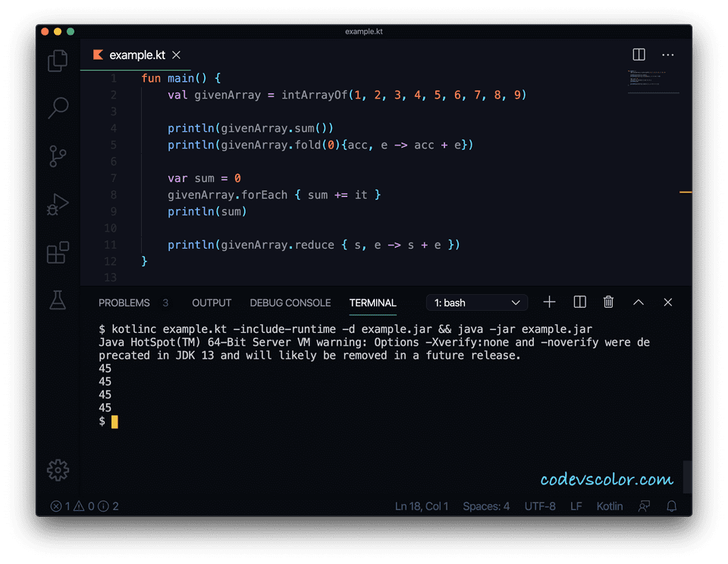The height and width of the screenshot is (564, 728).
Task: Open the Settings gear icon
Action: pyautogui.click(x=57, y=470)
